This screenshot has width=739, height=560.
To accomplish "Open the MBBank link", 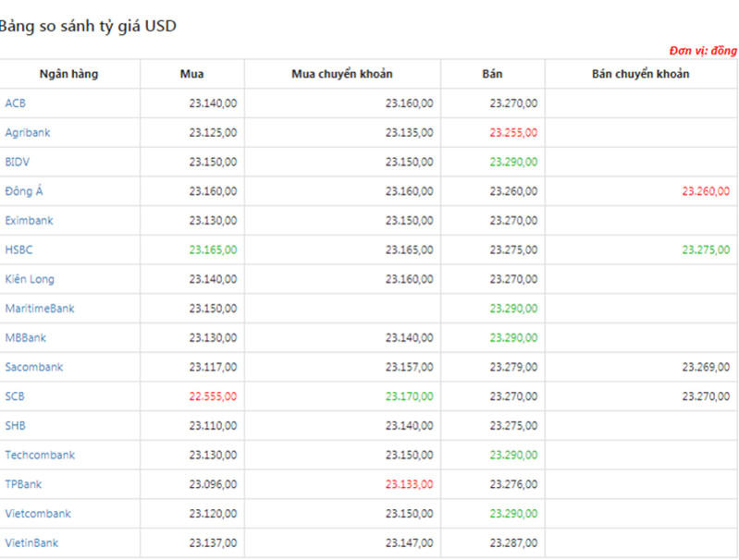I will (26, 337).
